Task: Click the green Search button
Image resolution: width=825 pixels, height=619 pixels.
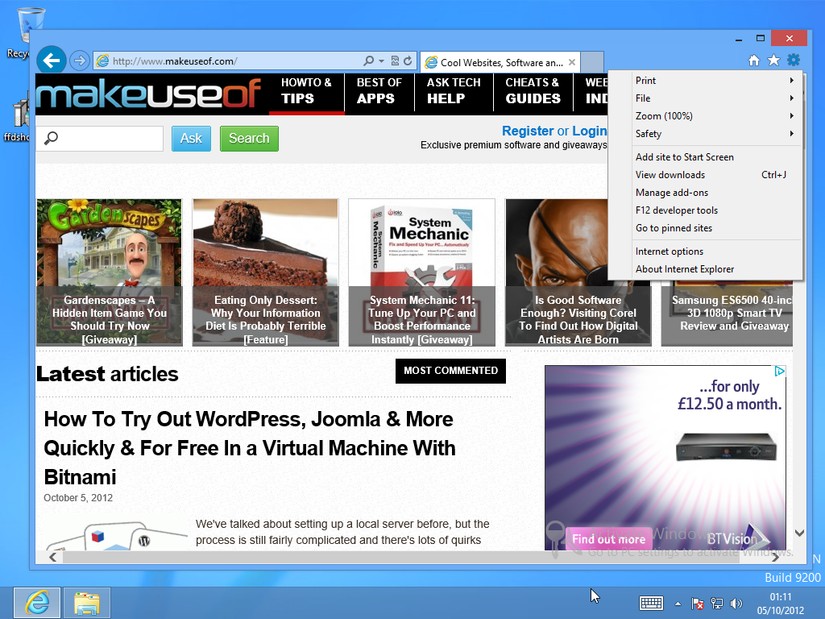Action: [x=249, y=138]
